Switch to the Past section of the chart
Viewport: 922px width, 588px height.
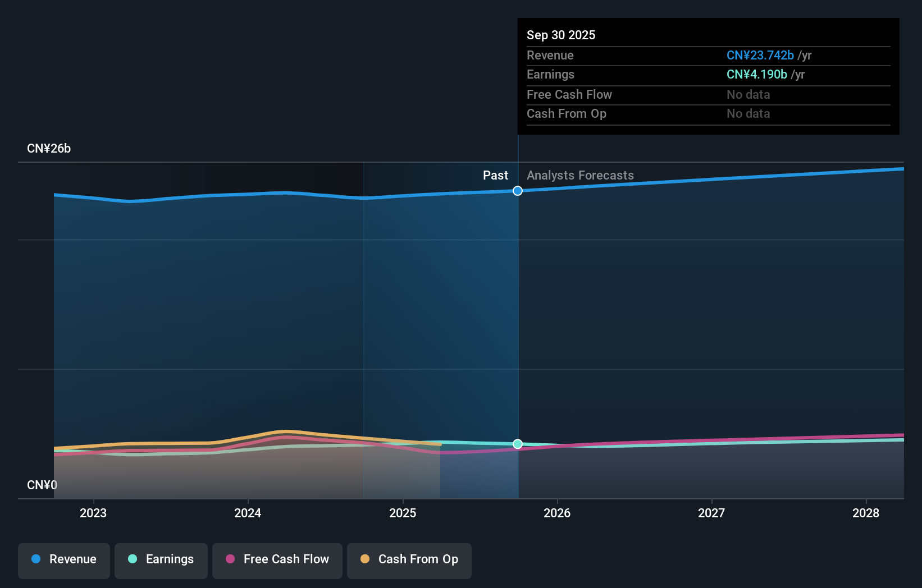pos(495,175)
